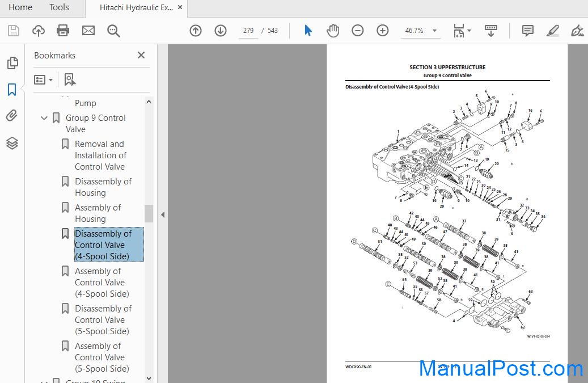
Task: Switch to the Home tab
Action: [x=20, y=7]
